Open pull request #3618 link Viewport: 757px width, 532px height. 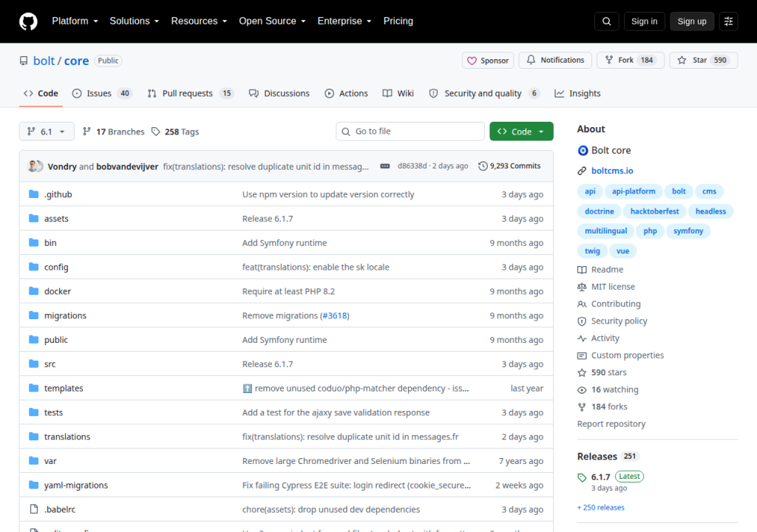tap(335, 316)
